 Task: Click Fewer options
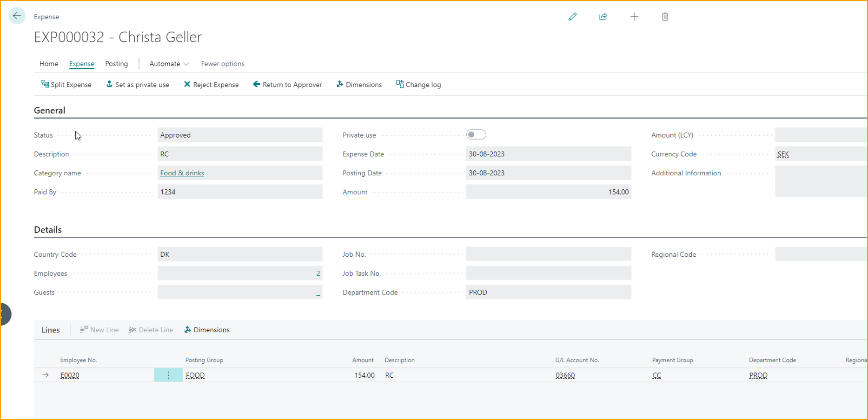[x=222, y=64]
